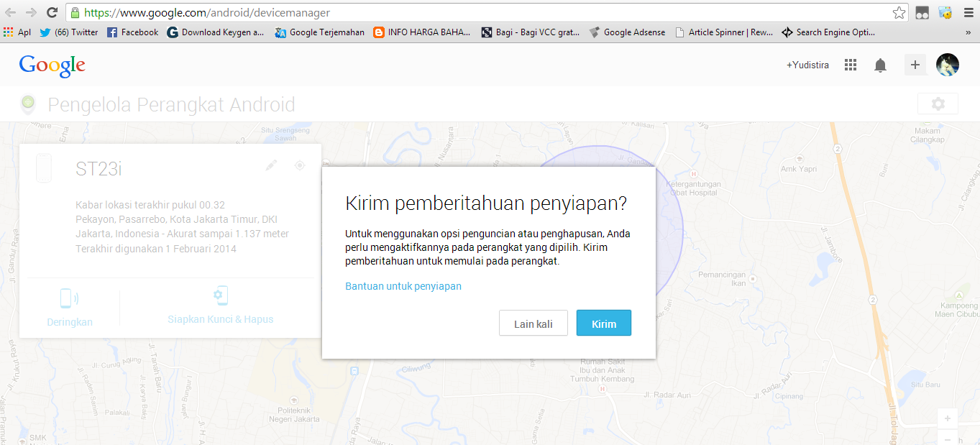This screenshot has height=445, width=980.
Task: Open Search Engine Opti bookmark
Action: (x=828, y=32)
